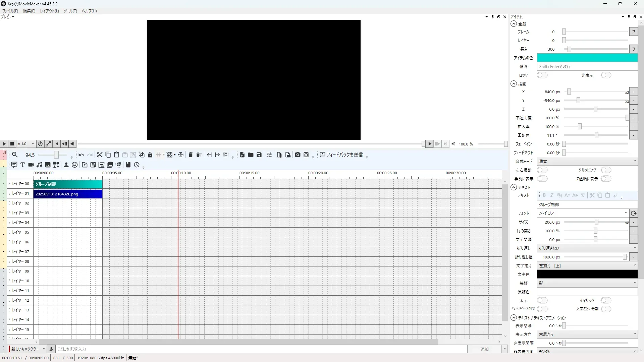Add an audio item with music note icon

40,165
